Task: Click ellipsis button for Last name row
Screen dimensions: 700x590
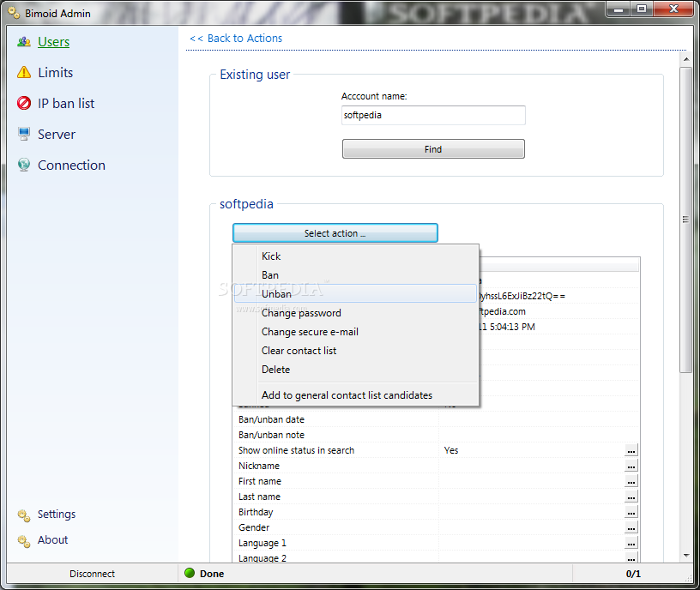Action: tap(631, 497)
